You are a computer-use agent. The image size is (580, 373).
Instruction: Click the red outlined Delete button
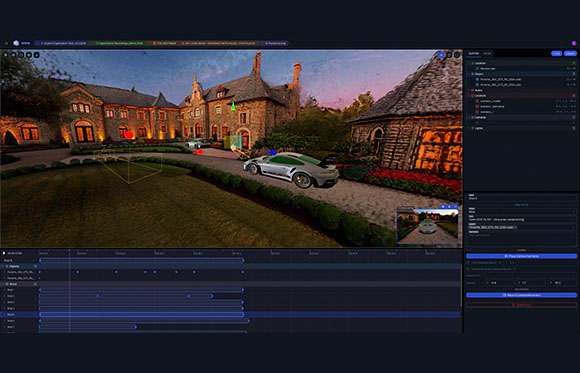click(522, 305)
